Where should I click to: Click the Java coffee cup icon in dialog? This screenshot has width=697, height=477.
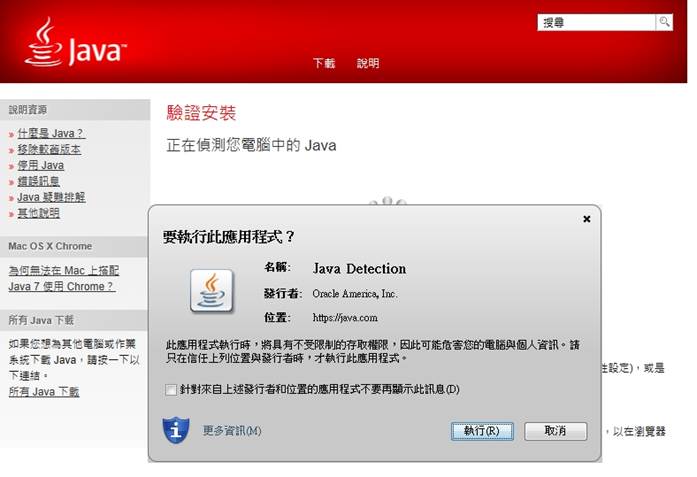[212, 290]
